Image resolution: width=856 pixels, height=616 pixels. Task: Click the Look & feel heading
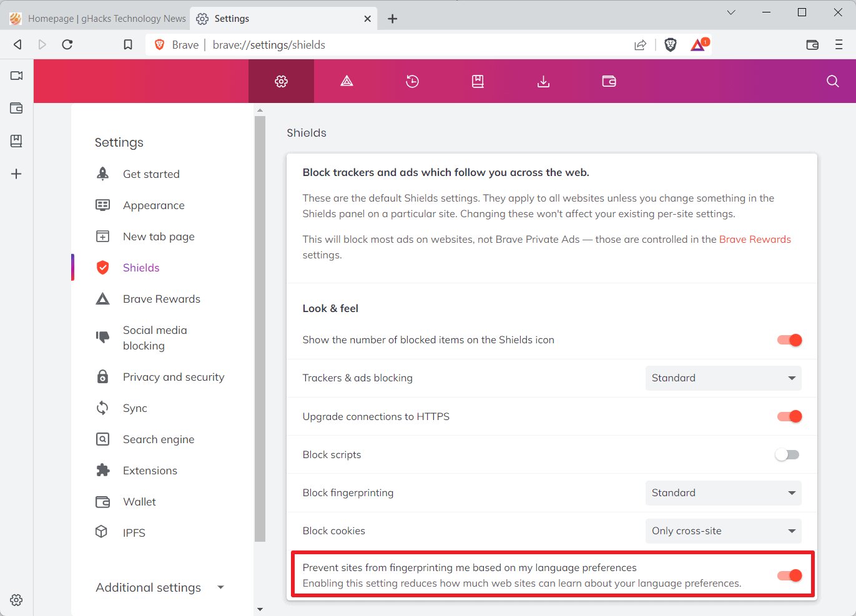point(330,308)
